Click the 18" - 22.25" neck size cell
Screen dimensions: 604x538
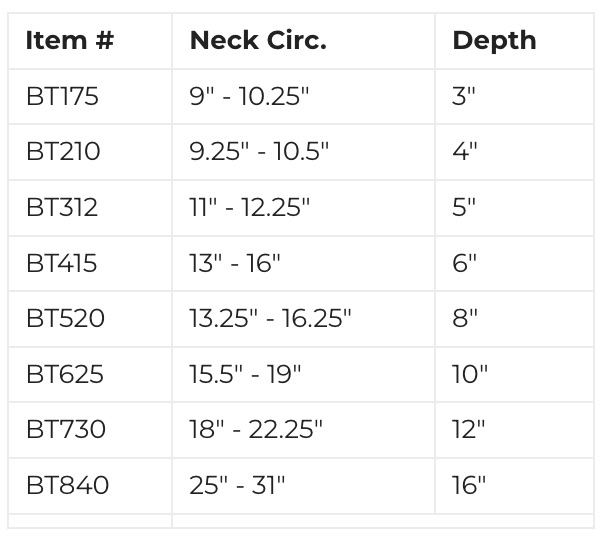tap(256, 430)
